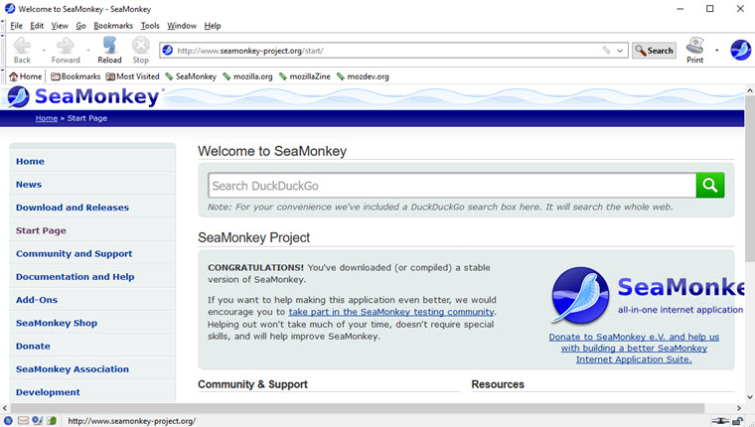Screen dimensions: 755x427
Task: Open the mozilla.org bookmark
Action: [x=247, y=77]
